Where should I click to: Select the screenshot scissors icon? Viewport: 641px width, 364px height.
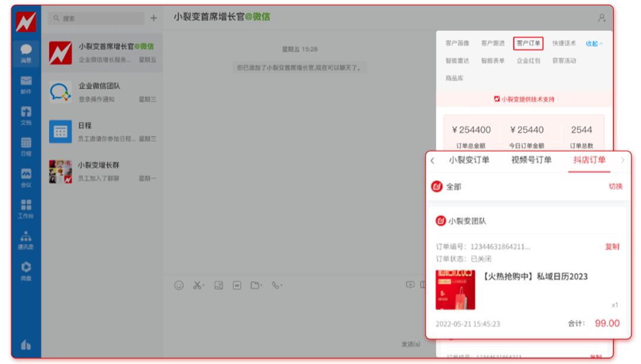[x=198, y=285]
